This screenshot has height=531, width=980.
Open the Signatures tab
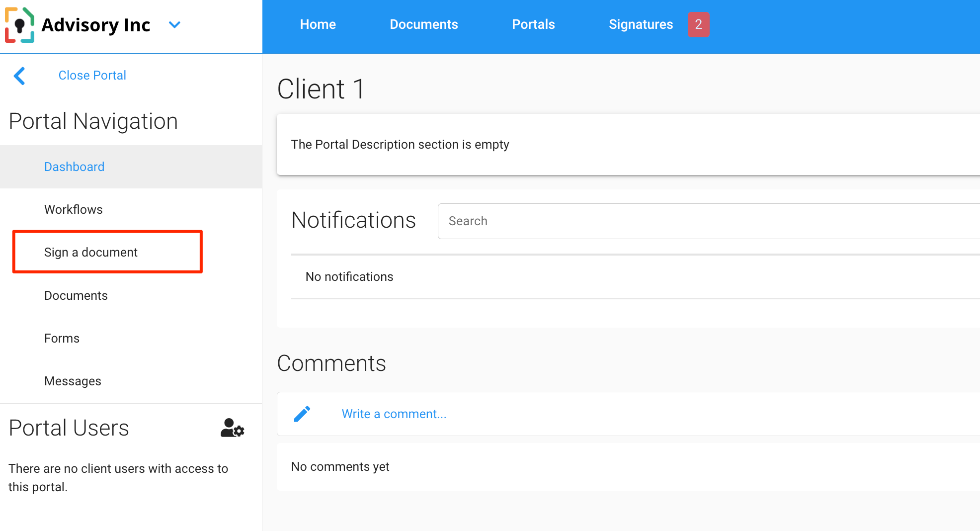641,24
